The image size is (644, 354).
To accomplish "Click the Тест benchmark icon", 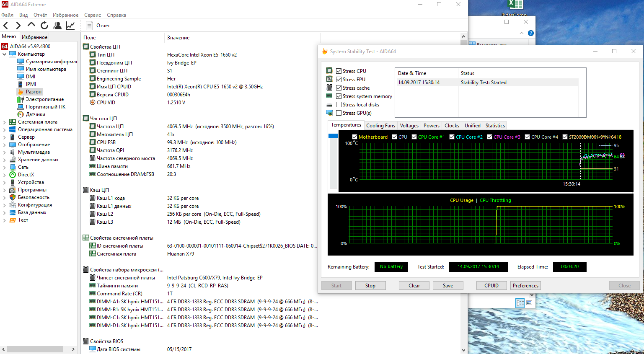I will point(13,220).
